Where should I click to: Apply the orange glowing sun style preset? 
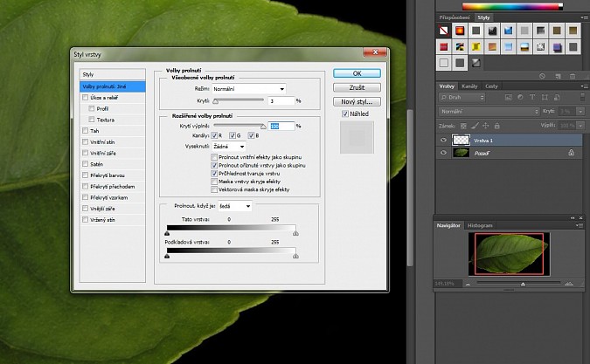tap(460, 31)
